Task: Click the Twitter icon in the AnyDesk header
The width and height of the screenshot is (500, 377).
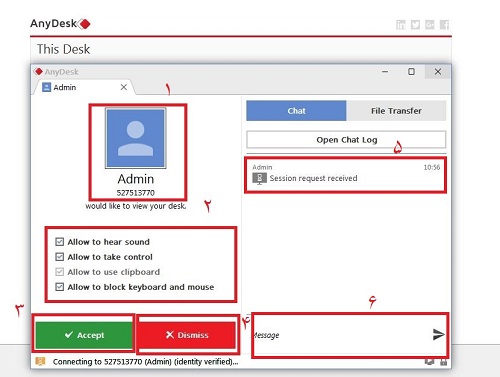Action: (415, 25)
